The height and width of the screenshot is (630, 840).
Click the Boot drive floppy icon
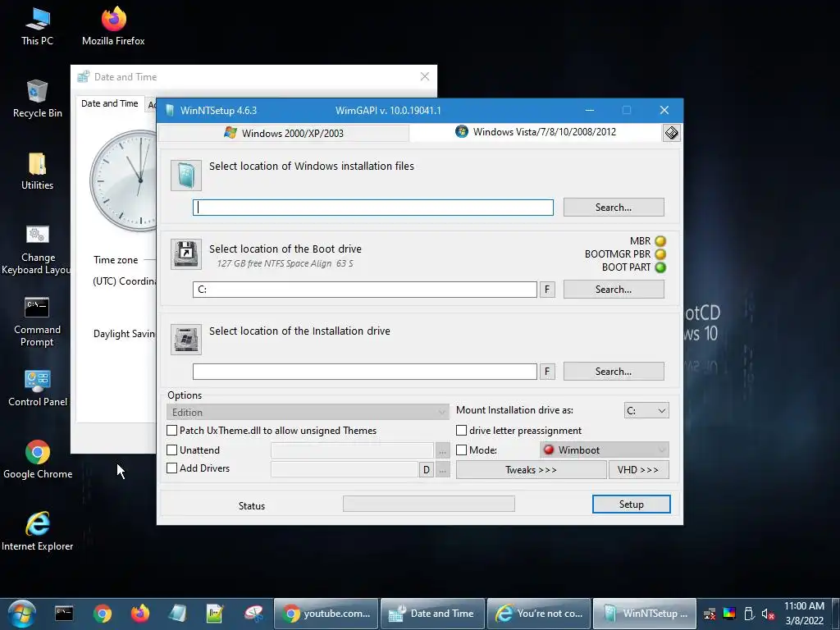(186, 254)
